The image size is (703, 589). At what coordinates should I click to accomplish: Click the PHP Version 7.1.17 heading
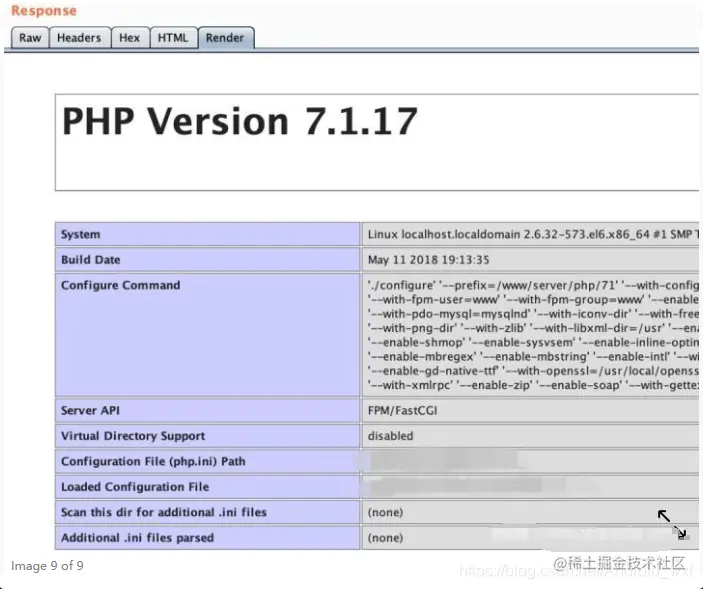(x=240, y=121)
